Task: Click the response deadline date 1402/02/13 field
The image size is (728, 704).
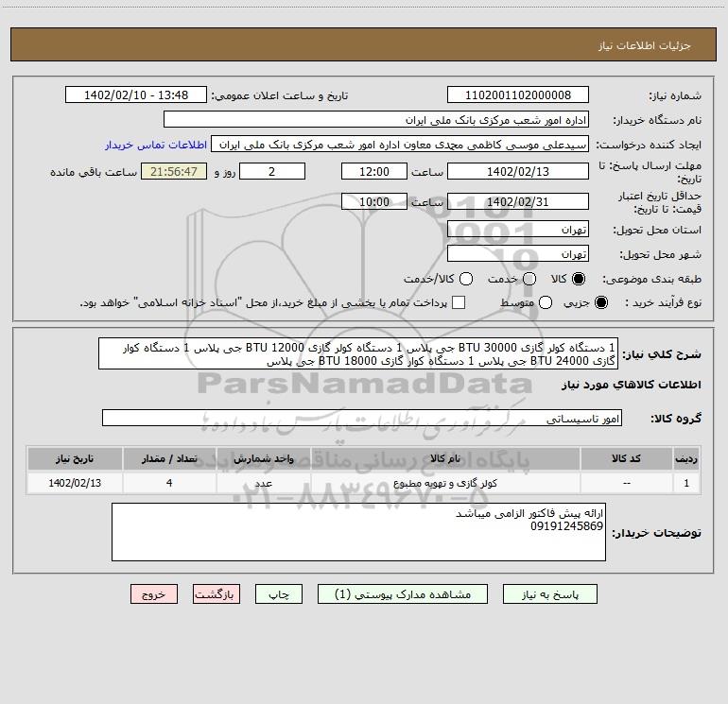Action: point(518,171)
